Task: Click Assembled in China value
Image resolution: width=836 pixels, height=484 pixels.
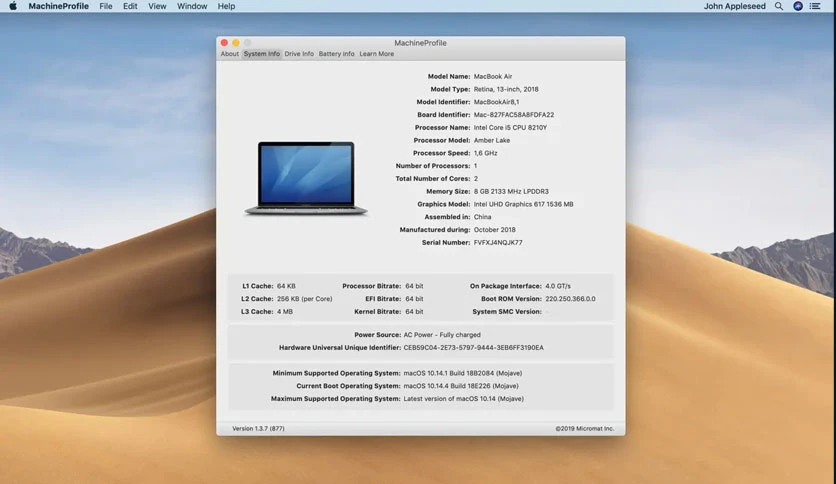Action: (x=483, y=217)
